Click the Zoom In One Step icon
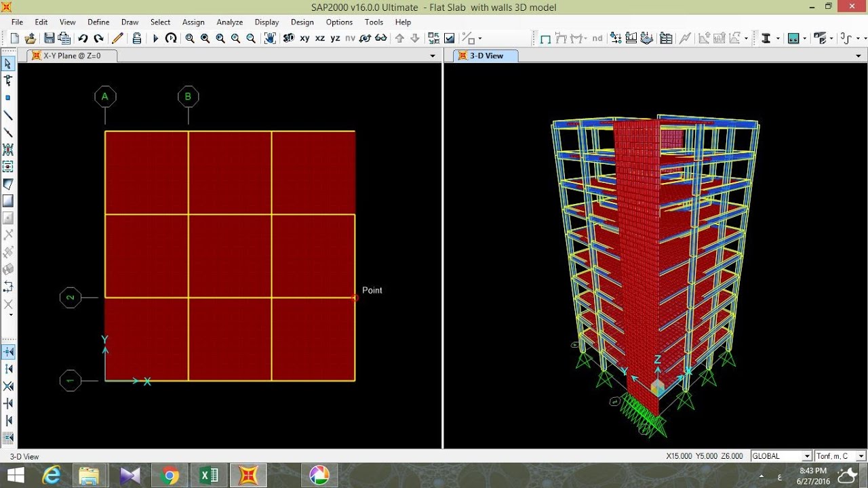Viewport: 868px width, 488px height. 235,39
